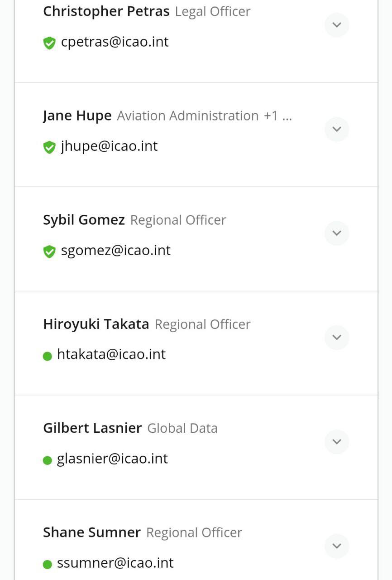Screen dimensions: 392x580
Task: Click verified shield icon beside cpetras@icao.int
Action: (49, 43)
